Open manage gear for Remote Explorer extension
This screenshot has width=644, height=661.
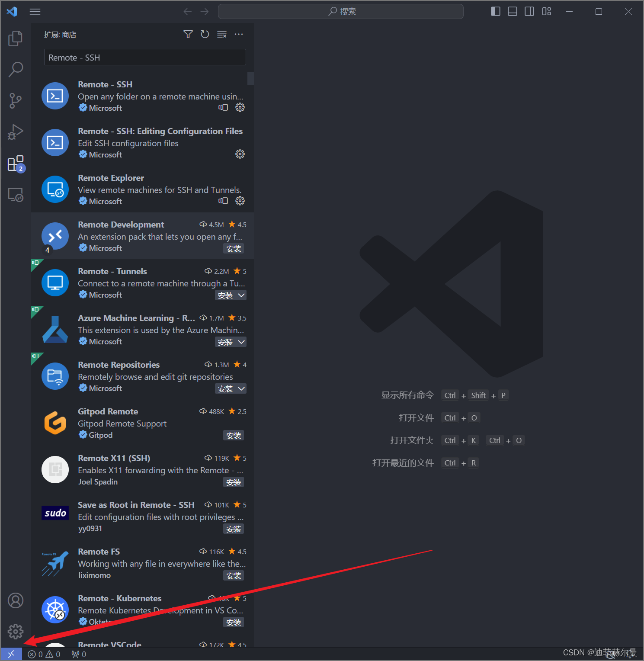click(x=240, y=201)
